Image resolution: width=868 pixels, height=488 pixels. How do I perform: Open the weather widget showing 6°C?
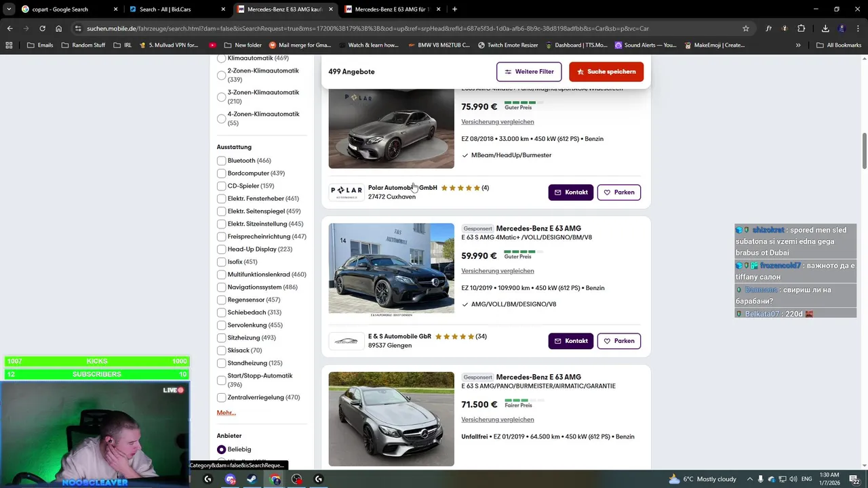point(702,479)
